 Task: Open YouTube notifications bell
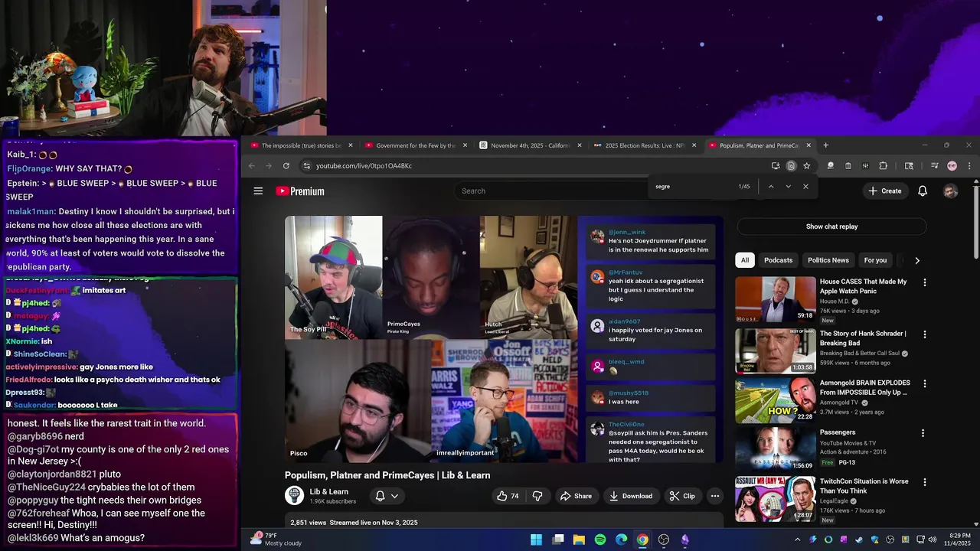coord(923,191)
